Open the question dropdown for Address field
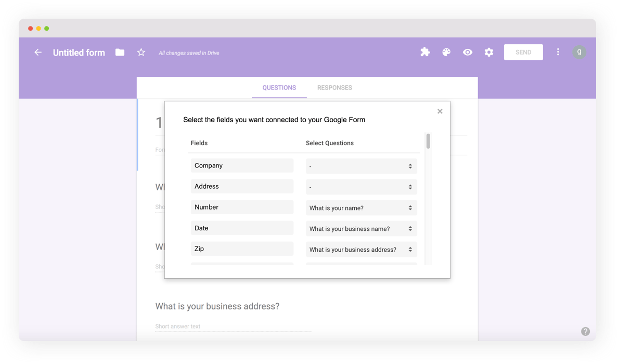Image resolution: width=619 pixels, height=364 pixels. 361,187
